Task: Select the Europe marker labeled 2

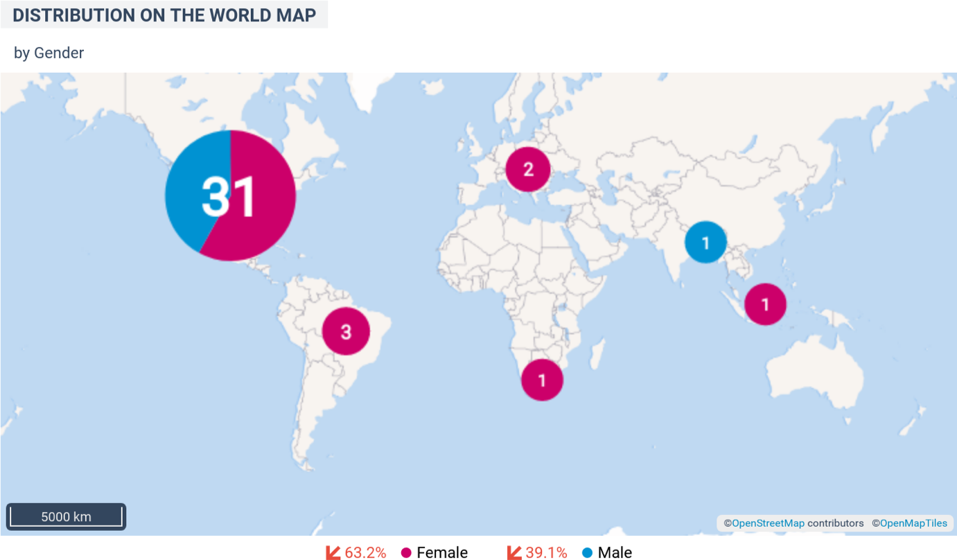Action: click(528, 169)
